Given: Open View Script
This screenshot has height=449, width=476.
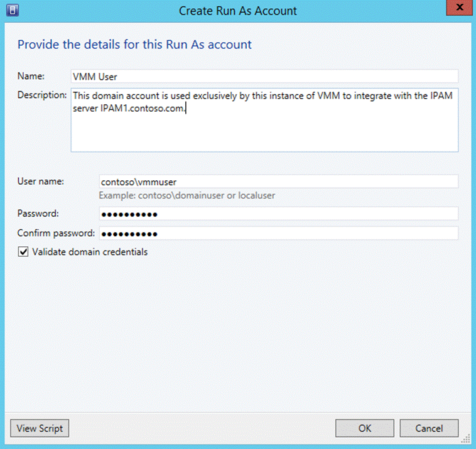Looking at the screenshot, I should pyautogui.click(x=40, y=428).
